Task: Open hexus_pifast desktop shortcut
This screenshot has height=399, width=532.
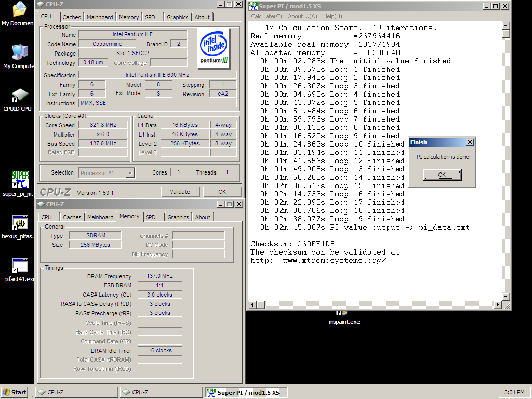Action: (18, 227)
